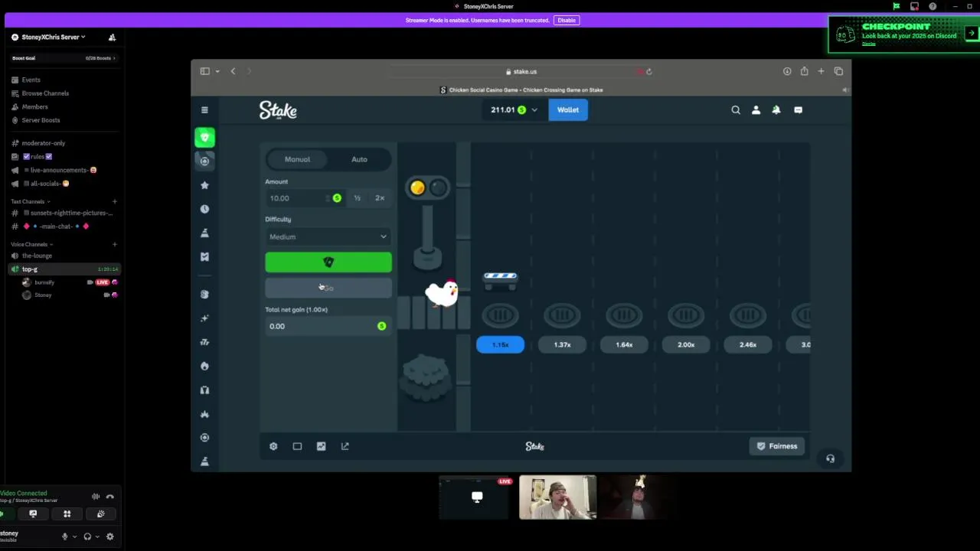Open the Difficulty Medium dropdown
Viewport: 980px width, 551px height.
(x=328, y=236)
